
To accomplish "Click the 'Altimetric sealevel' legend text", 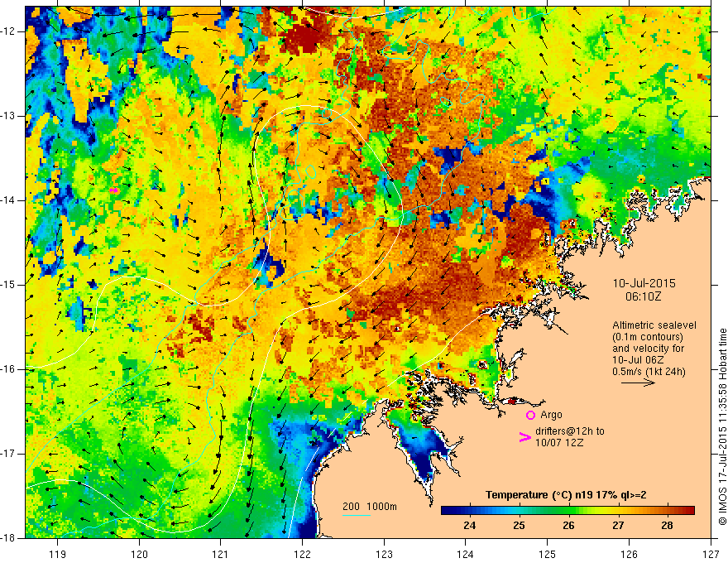I will click(654, 325).
